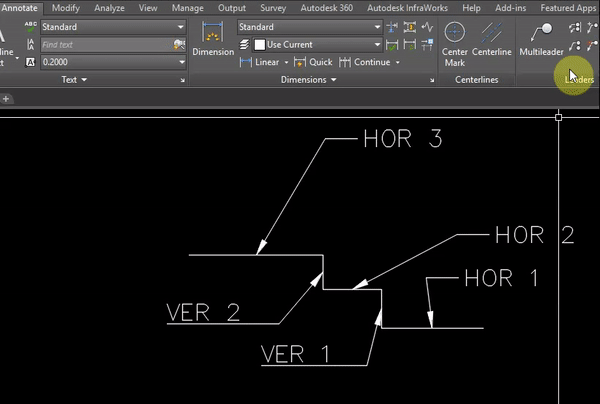Open the Use Current layer dropdown
This screenshot has width=600, height=404.
pyautogui.click(x=317, y=44)
